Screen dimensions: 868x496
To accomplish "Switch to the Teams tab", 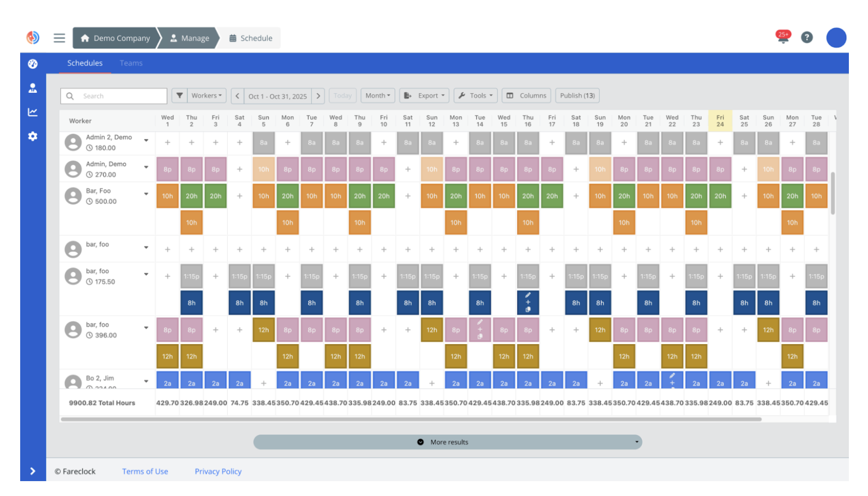I will [x=131, y=63].
